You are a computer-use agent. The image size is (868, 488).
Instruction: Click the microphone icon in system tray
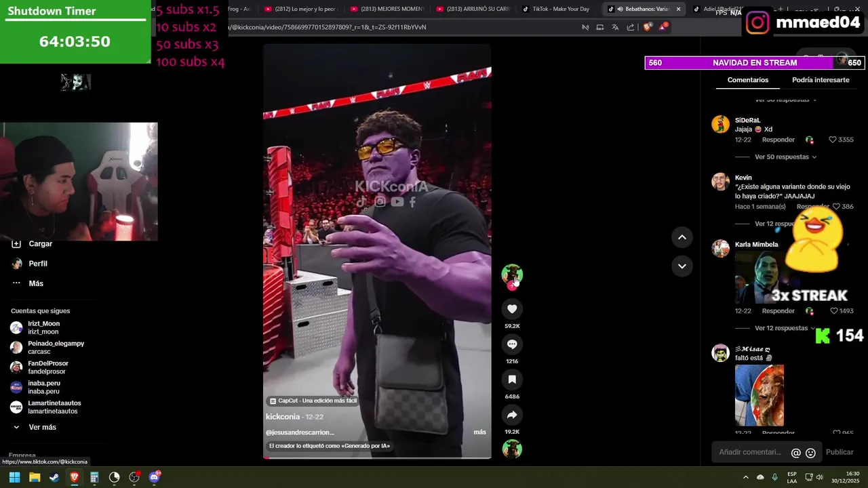(774, 477)
